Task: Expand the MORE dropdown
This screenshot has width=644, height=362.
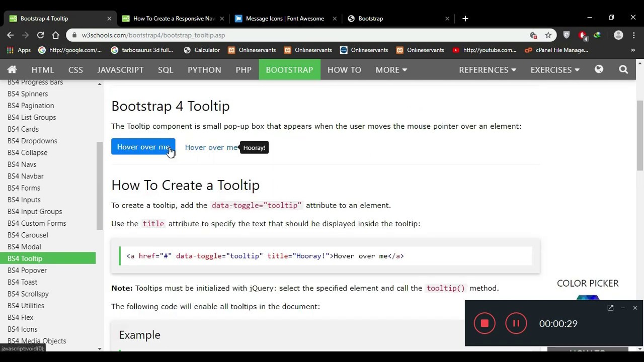Action: tap(391, 70)
